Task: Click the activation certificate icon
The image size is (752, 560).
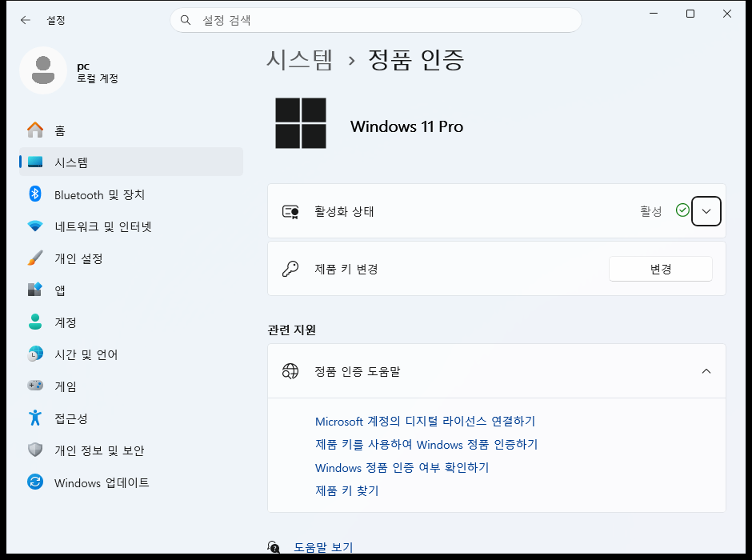Action: coord(290,211)
